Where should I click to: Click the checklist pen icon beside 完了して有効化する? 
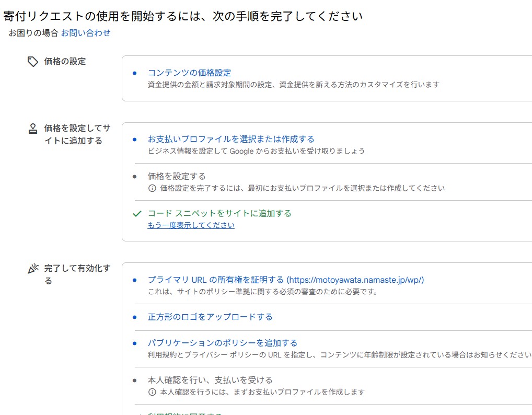click(x=32, y=268)
